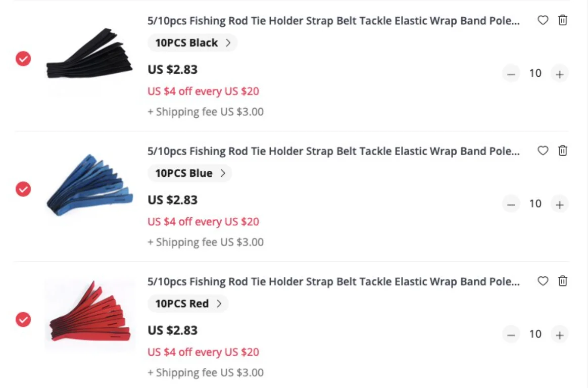This screenshot has width=588, height=388.
Task: Trash the 10PCS Red cart item
Action: coord(562,281)
